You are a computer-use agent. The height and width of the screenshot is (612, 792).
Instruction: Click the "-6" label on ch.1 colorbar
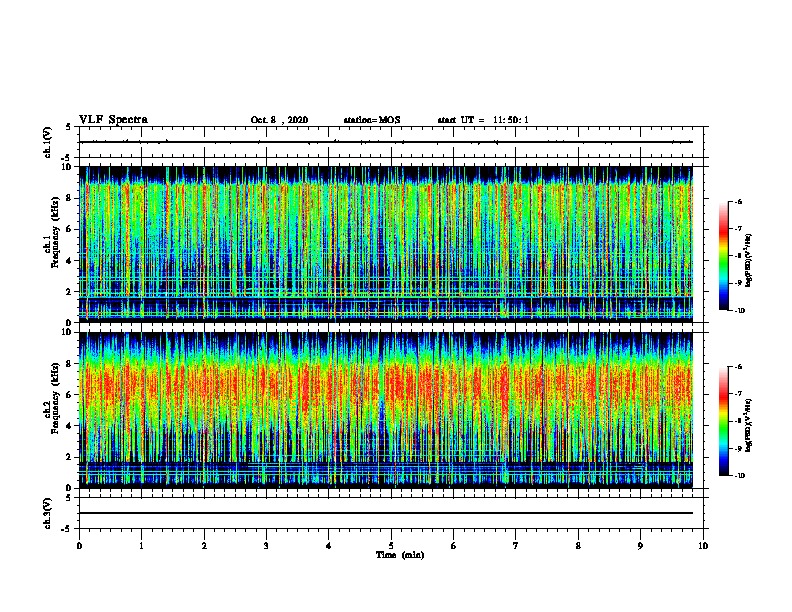738,202
